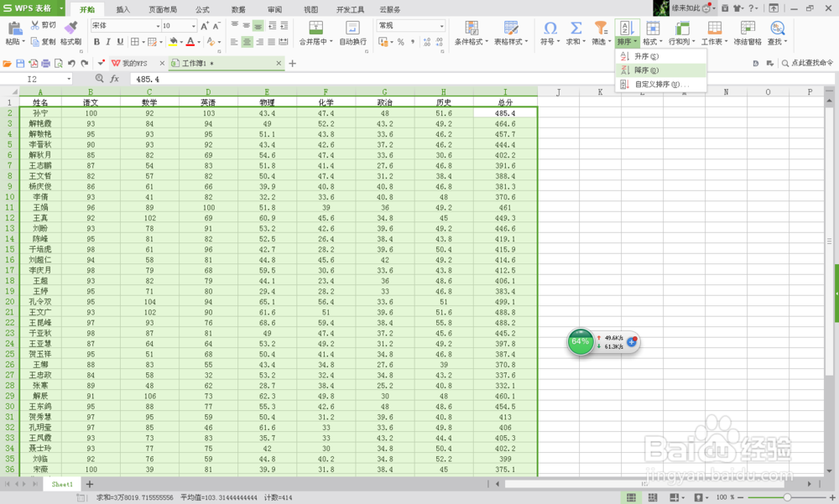This screenshot has height=504, width=839.
Task: Switch to normal view in status bar
Action: (632, 497)
